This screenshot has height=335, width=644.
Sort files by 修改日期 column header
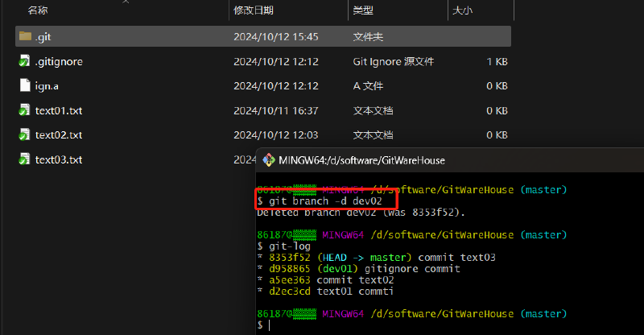254,10
